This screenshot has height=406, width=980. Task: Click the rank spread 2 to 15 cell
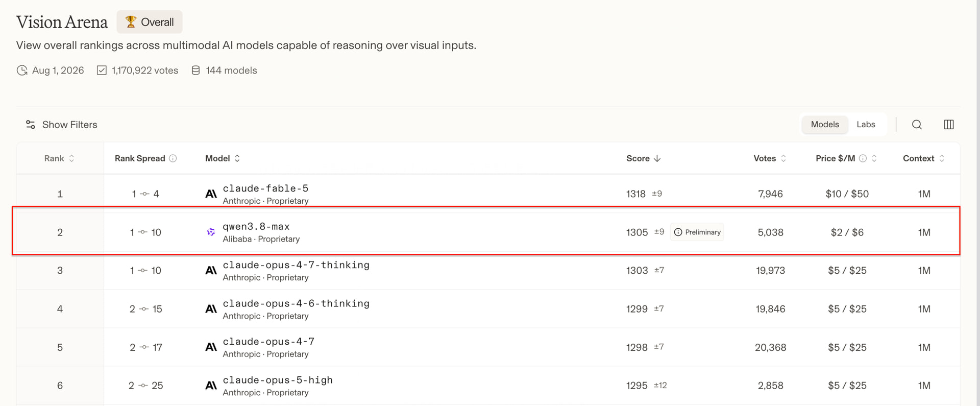(x=145, y=309)
